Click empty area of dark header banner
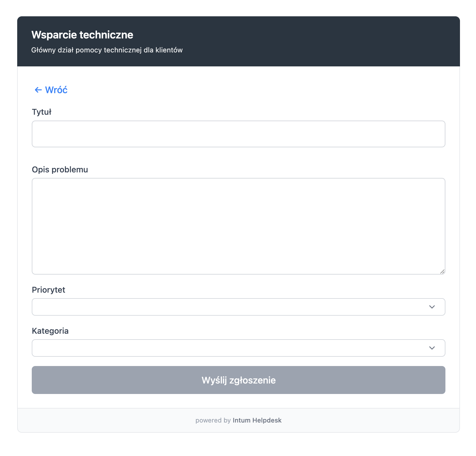The width and height of the screenshot is (476, 456). [320, 41]
